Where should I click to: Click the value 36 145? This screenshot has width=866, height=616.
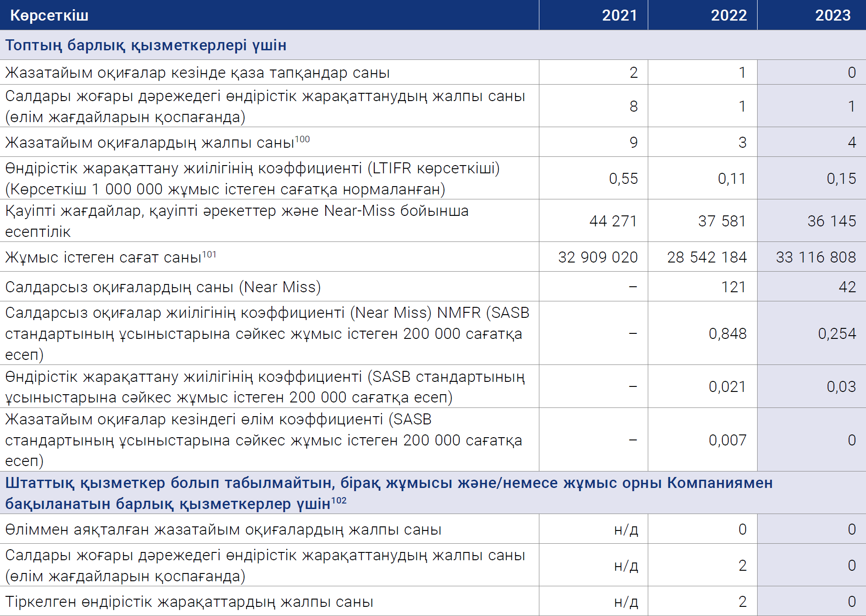click(x=832, y=221)
